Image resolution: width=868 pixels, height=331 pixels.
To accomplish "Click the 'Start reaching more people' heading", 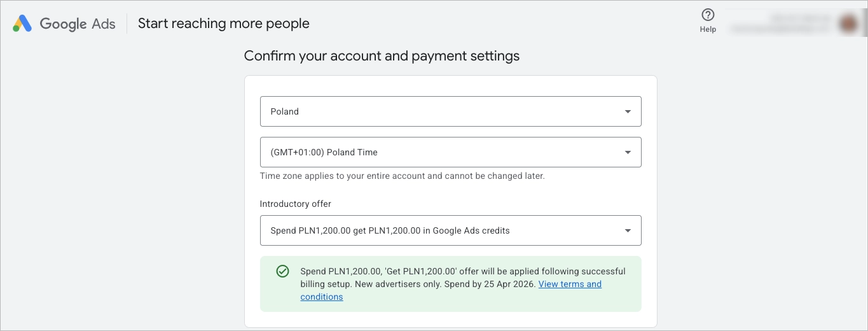I will (224, 24).
